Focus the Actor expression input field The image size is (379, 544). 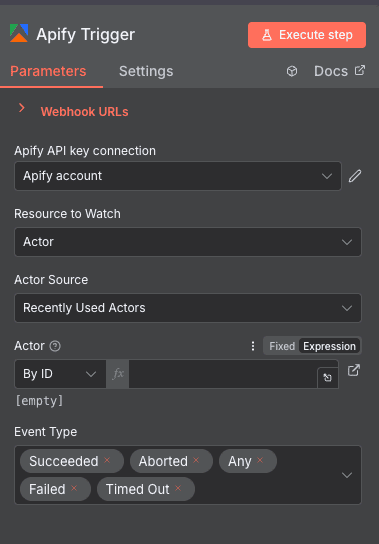point(223,374)
